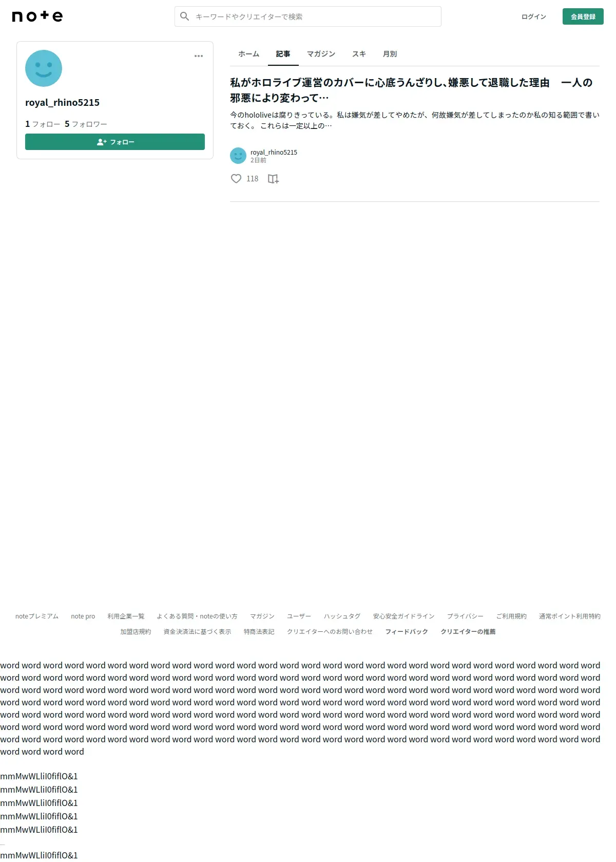Click the large royal_rhino5215 profile avatar
Image resolution: width=616 pixels, height=862 pixels.
(x=44, y=68)
